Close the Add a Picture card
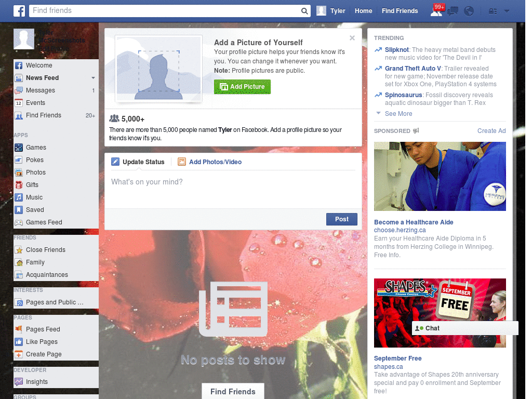 (352, 38)
